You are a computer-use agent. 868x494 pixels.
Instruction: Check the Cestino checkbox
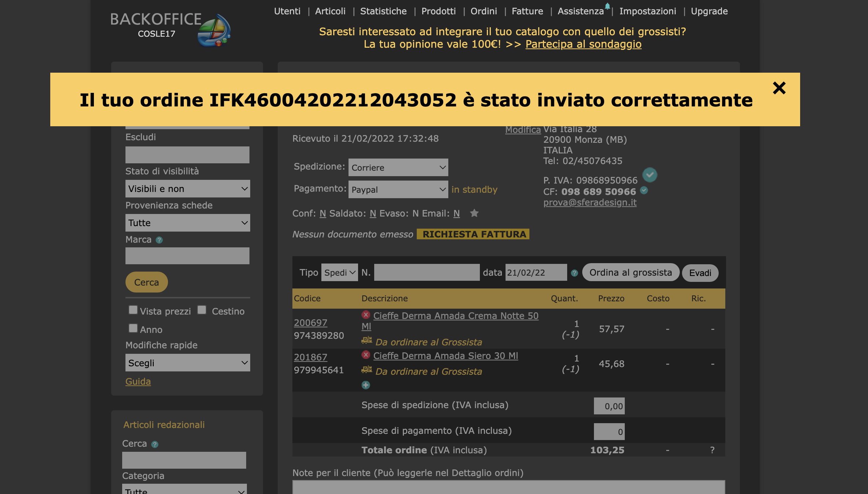[x=202, y=310]
